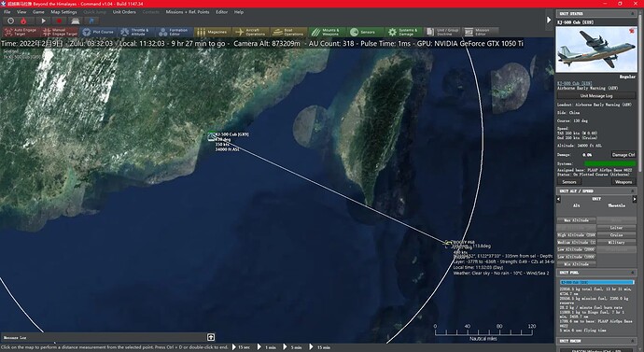Click the Unit Message Log button
This screenshot has height=352, width=644.
(x=596, y=95)
